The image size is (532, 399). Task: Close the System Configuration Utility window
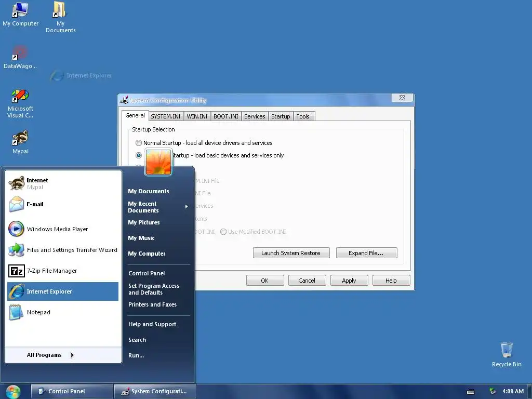[402, 98]
